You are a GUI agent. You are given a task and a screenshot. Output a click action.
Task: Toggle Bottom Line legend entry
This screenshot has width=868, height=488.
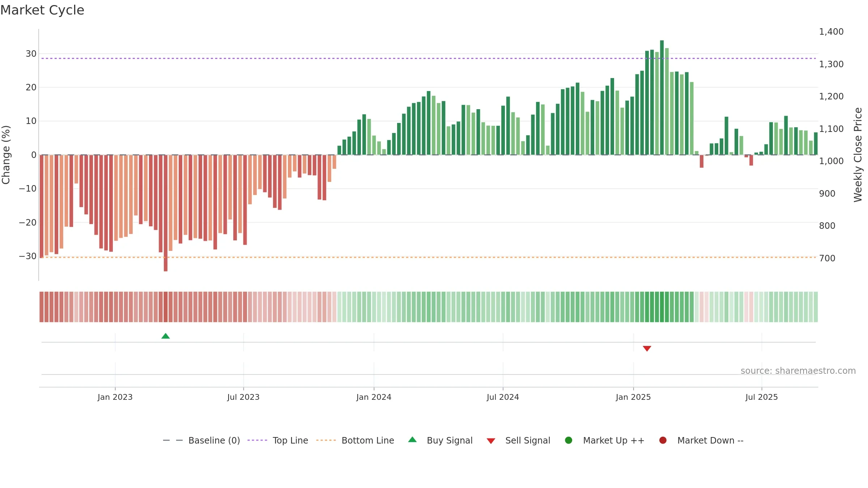point(355,440)
